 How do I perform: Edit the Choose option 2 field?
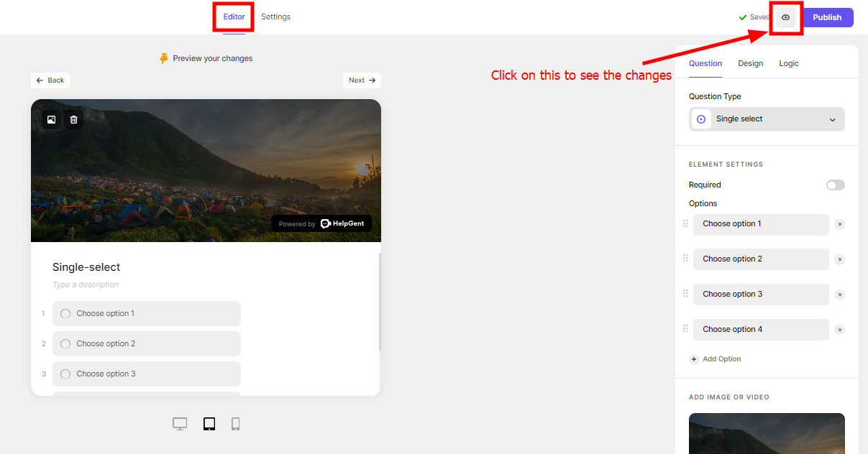click(x=761, y=259)
